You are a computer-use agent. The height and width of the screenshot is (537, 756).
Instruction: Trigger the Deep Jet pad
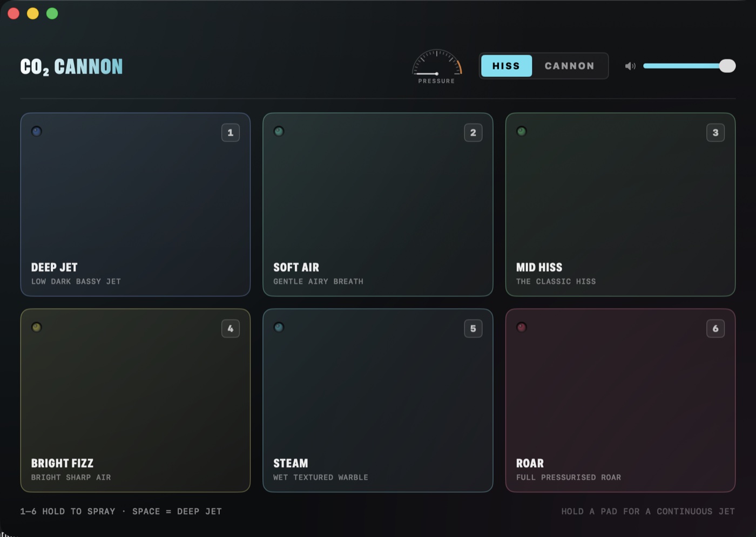tap(136, 205)
